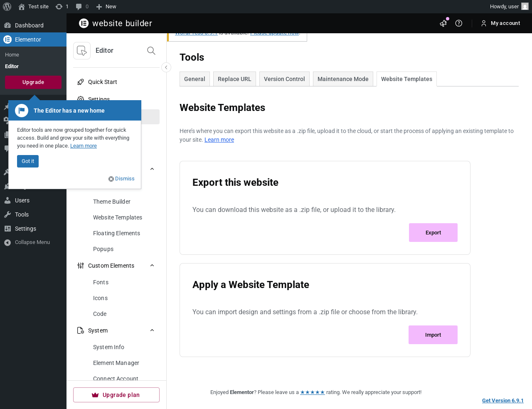Collapse the Templates section chevron

click(152, 169)
